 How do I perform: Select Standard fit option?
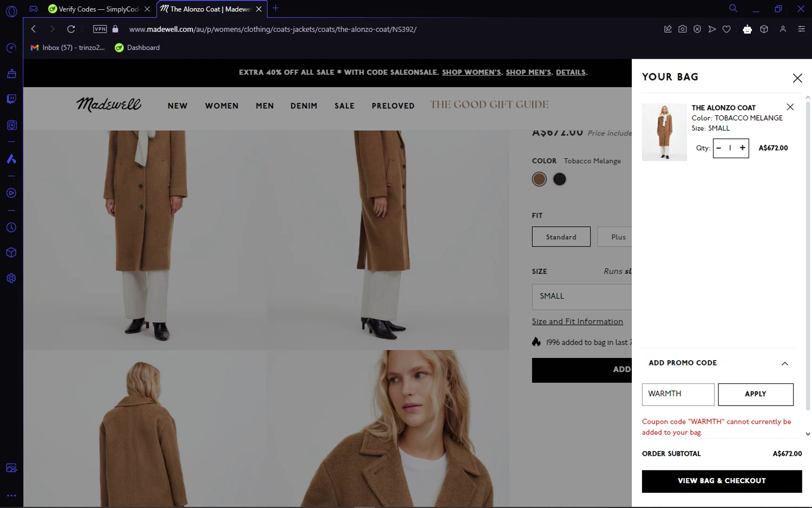[561, 237]
